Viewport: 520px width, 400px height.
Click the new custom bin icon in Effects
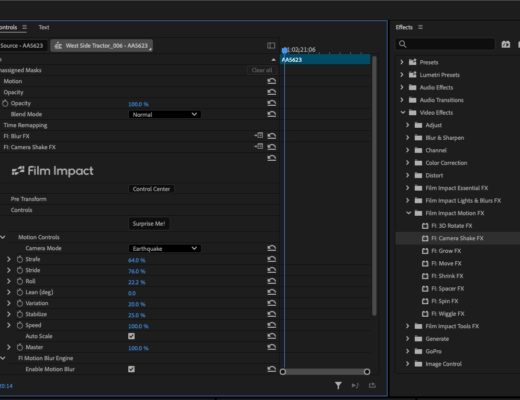[x=506, y=44]
